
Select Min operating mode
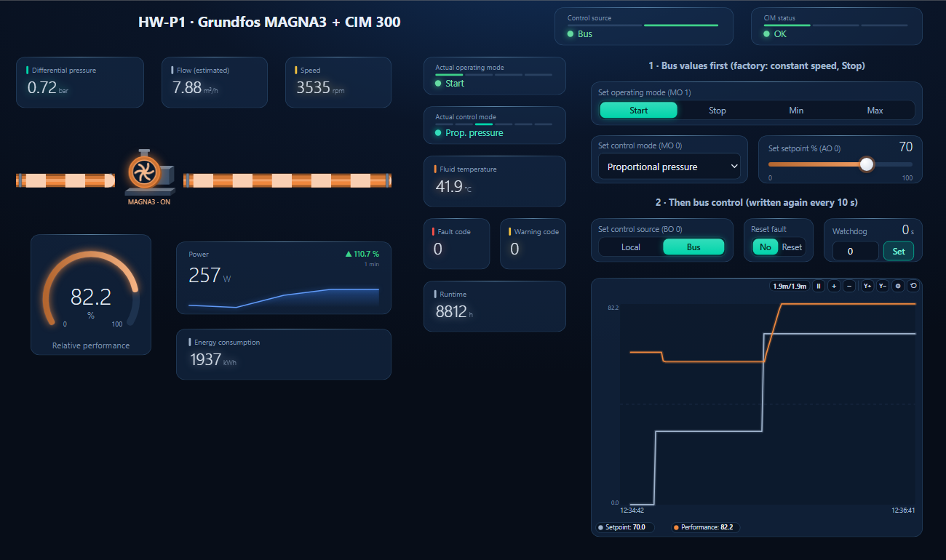[796, 111]
